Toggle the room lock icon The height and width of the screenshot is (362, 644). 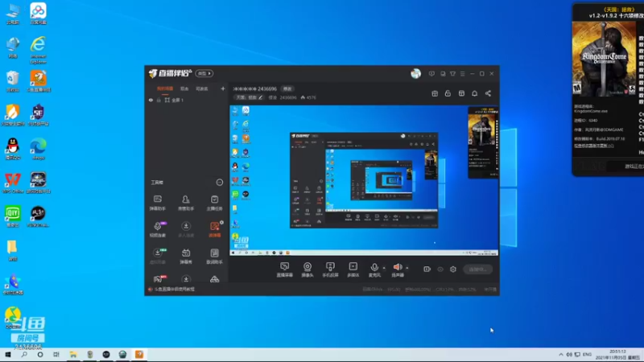coord(448,93)
